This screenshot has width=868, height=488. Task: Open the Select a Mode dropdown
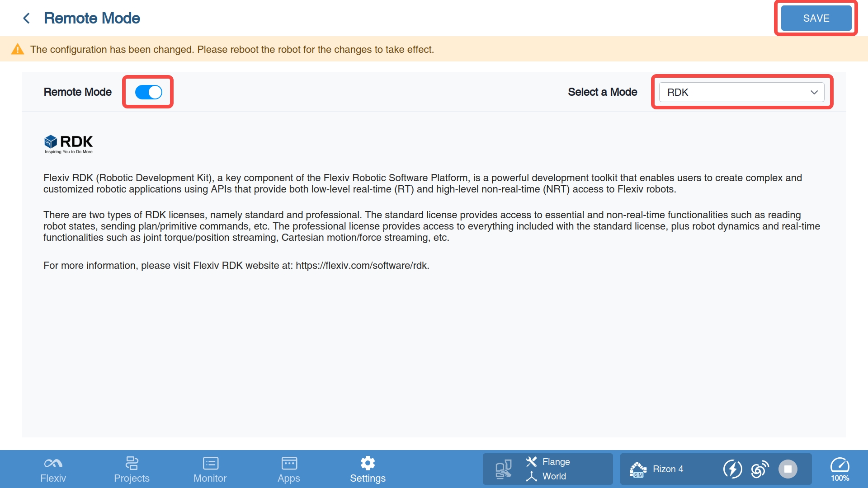coord(741,92)
